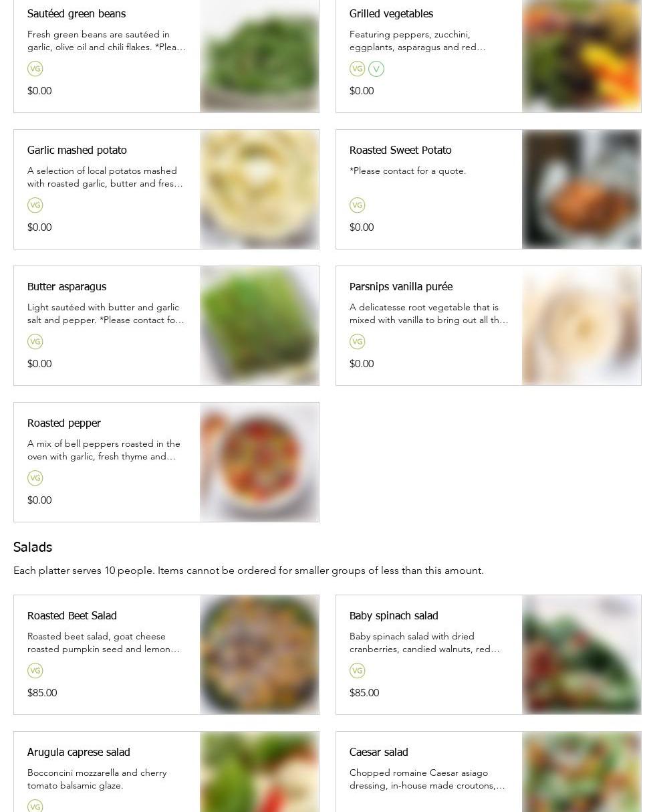
Task: Select the Butter asparagus item title
Action: pyautogui.click(x=67, y=287)
